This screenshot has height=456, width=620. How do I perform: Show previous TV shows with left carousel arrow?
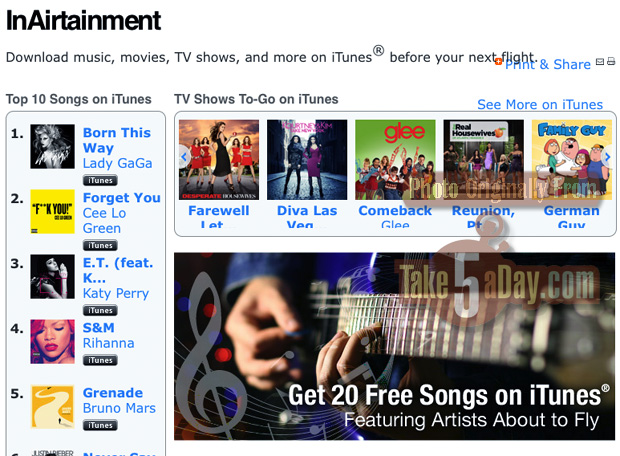tap(184, 157)
